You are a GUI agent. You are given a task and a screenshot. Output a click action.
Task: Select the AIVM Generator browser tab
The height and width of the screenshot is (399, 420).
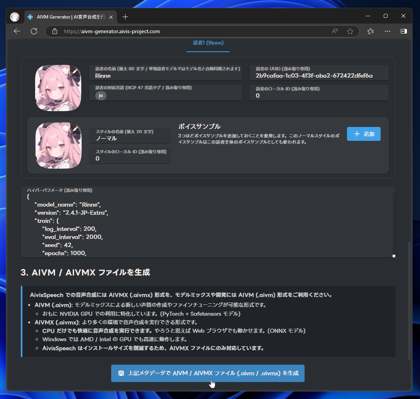(x=71, y=17)
